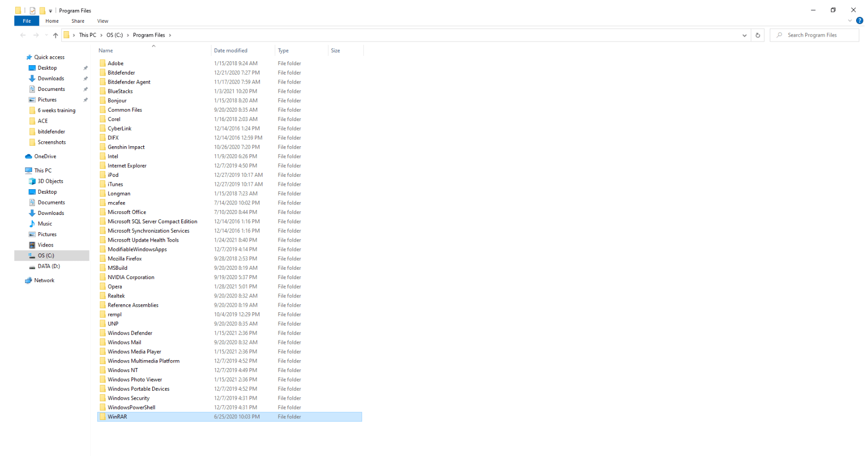Select the Adobe folder icon
Image resolution: width=868 pixels, height=456 pixels.
pyautogui.click(x=103, y=63)
